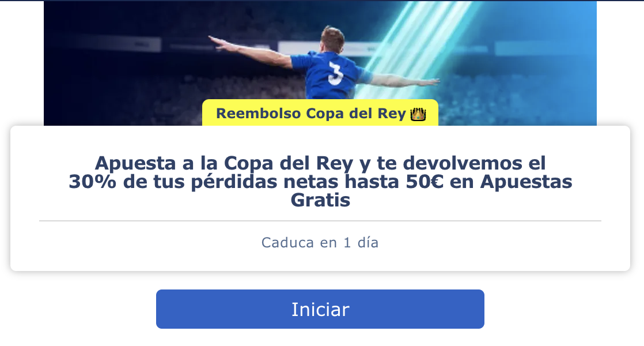Click the word 'Gratis' in the headline
Viewport: 644px width, 346px height.
pos(320,200)
